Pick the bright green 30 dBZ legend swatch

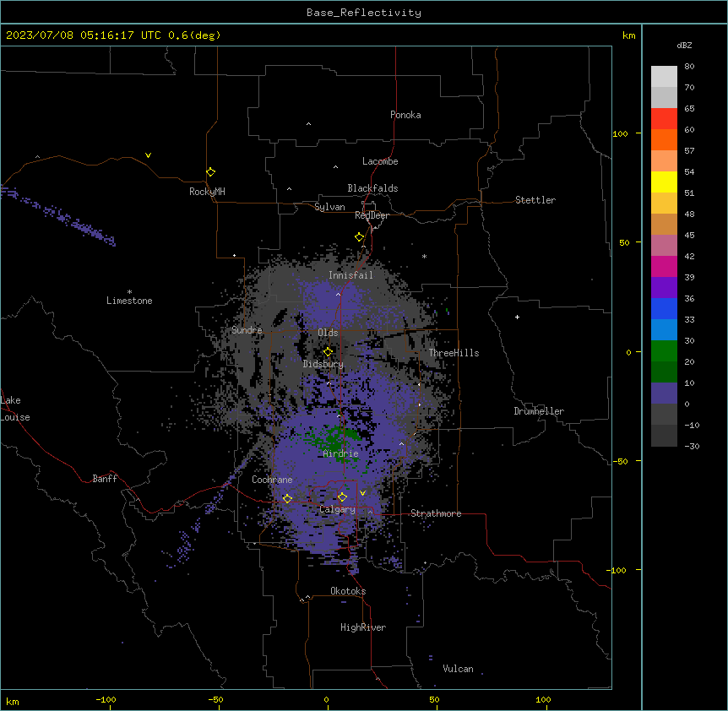[x=664, y=351]
